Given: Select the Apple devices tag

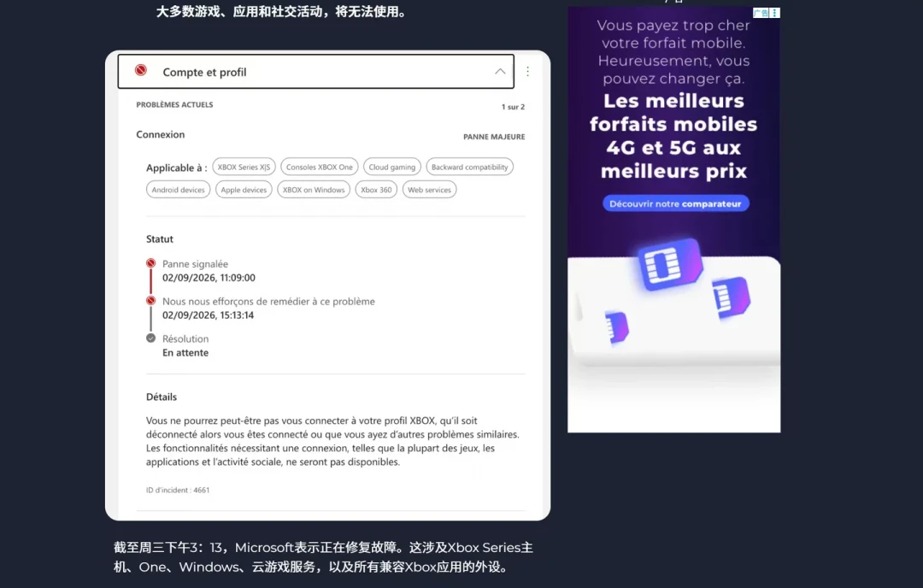Looking at the screenshot, I should click(x=244, y=190).
